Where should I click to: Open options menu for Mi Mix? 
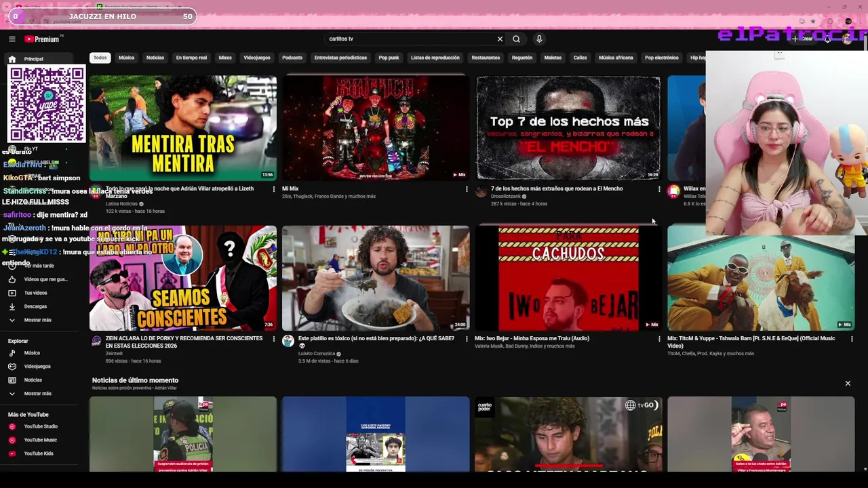point(467,189)
